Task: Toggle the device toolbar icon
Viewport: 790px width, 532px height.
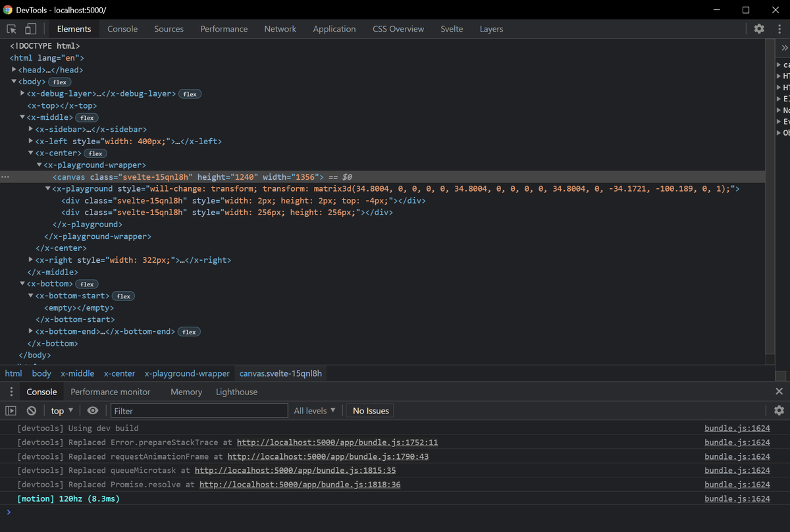Action: (x=30, y=29)
